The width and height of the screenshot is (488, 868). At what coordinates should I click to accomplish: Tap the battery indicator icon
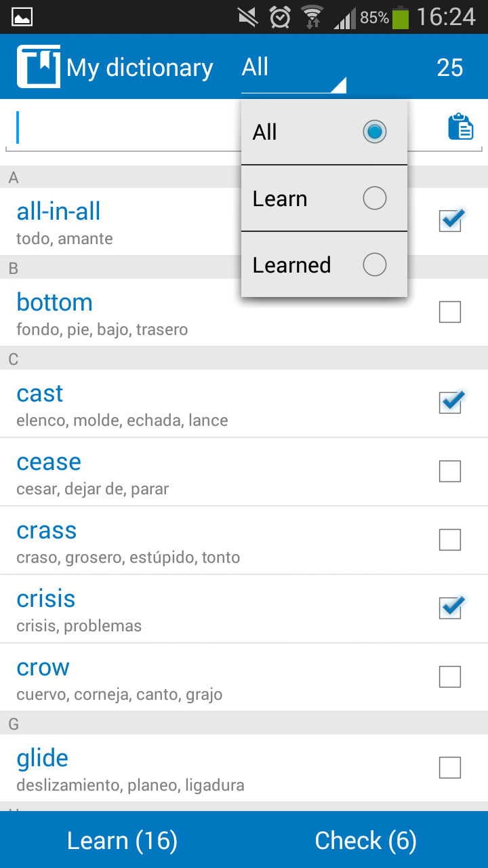click(401, 17)
